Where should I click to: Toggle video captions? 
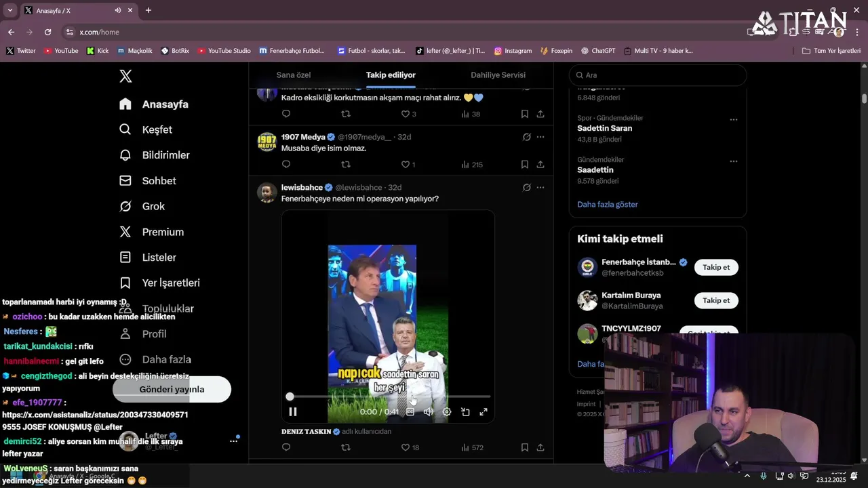(410, 411)
